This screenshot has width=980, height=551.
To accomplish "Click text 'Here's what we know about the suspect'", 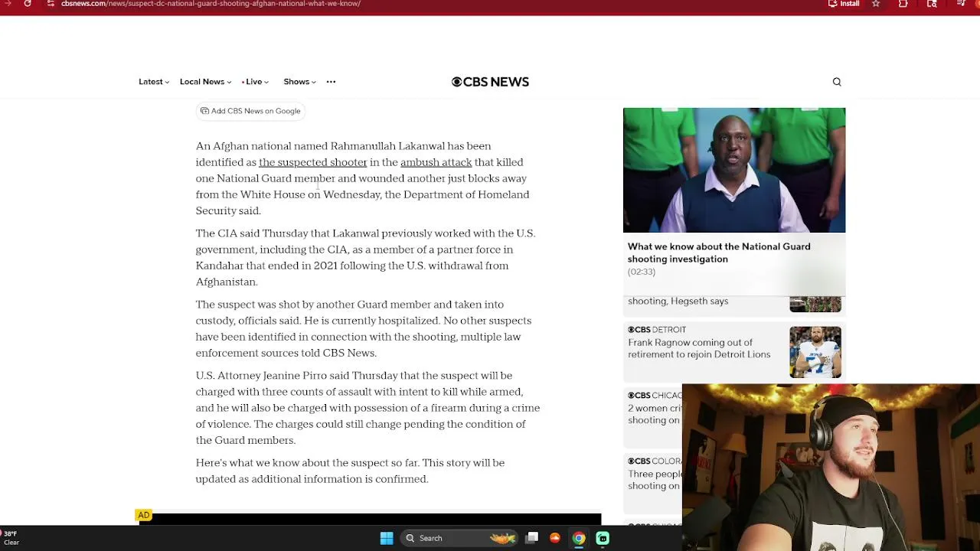I will (x=305, y=463).
